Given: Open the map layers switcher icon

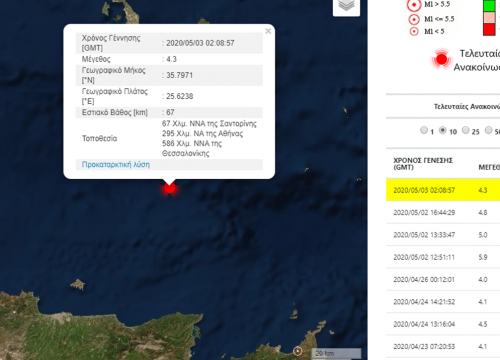Looking at the screenshot, I should click(x=346, y=6).
